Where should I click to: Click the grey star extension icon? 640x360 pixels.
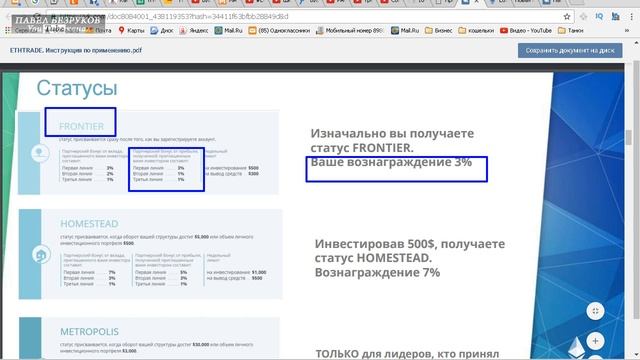(x=583, y=17)
